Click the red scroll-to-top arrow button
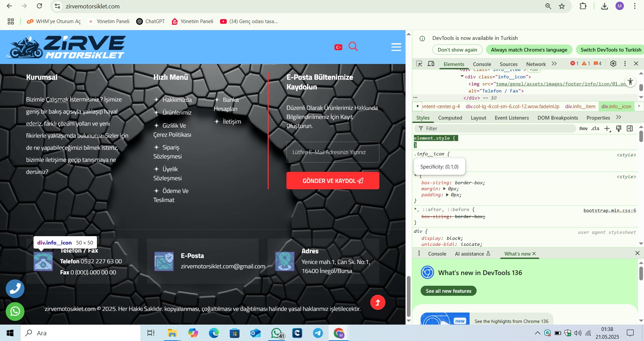 coord(378,302)
